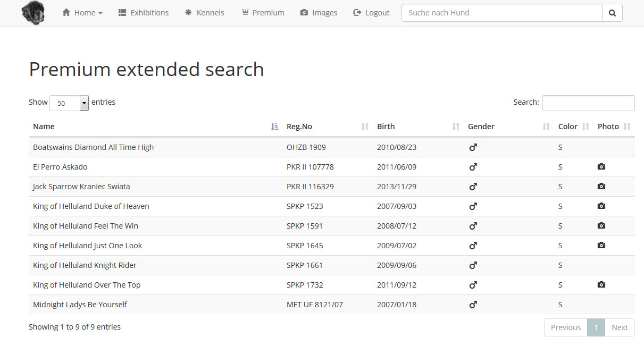Click 'Showing 1 to 9 of 9 entries' text
The height and width of the screenshot is (345, 644).
[x=74, y=327]
